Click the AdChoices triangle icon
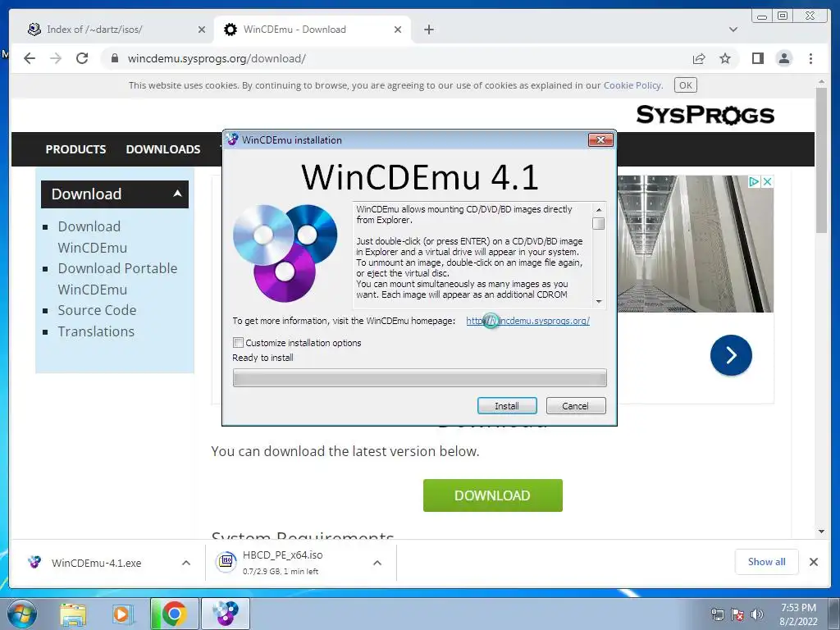Image resolution: width=840 pixels, height=630 pixels. coord(754,181)
